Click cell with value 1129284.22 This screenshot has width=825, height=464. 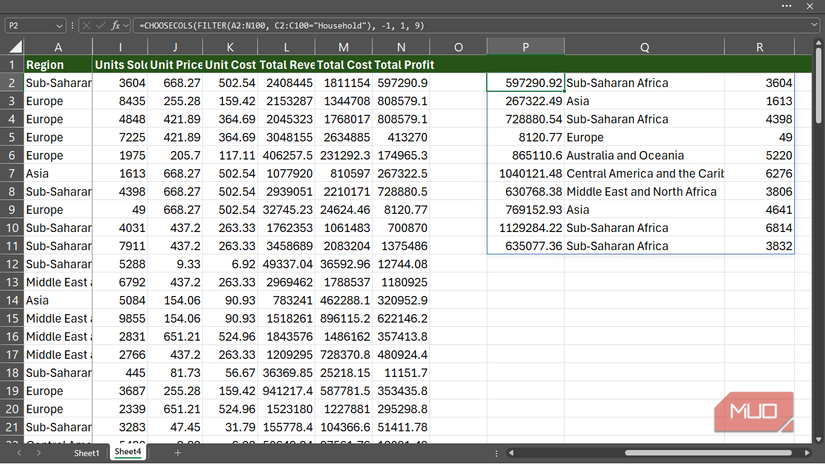coord(526,228)
